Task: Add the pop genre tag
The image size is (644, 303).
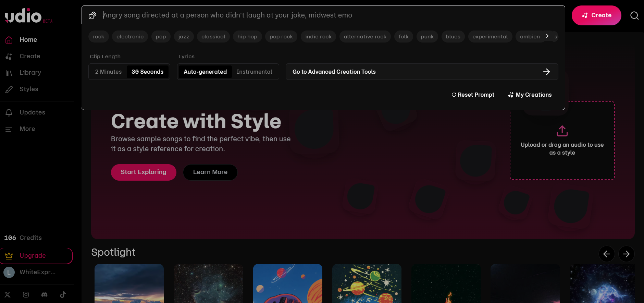Action: (x=161, y=37)
